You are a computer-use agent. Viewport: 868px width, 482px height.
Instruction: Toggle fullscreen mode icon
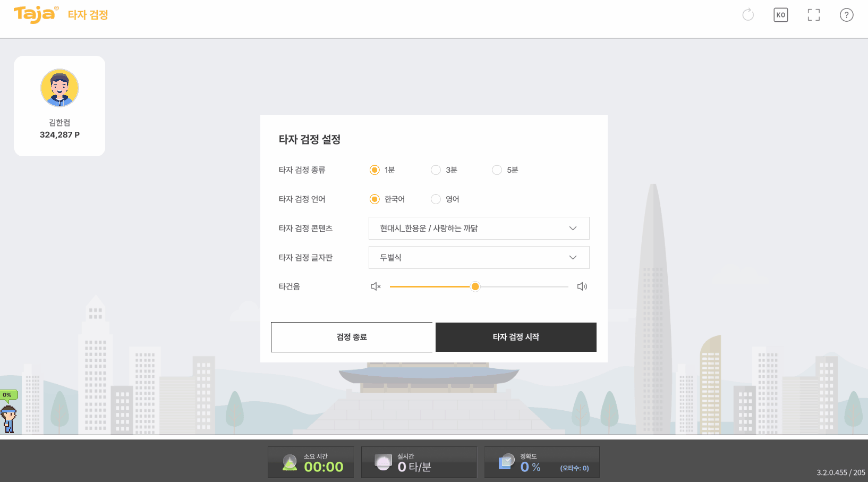click(x=814, y=15)
